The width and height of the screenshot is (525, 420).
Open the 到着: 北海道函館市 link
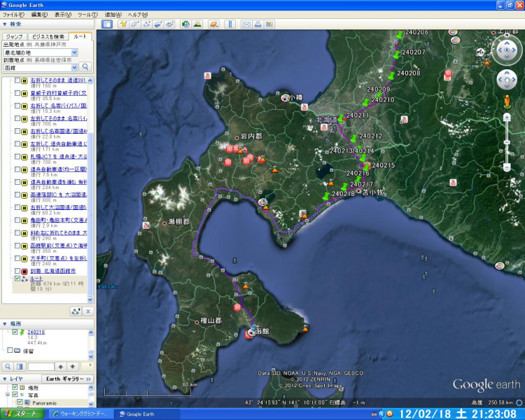pos(53,271)
